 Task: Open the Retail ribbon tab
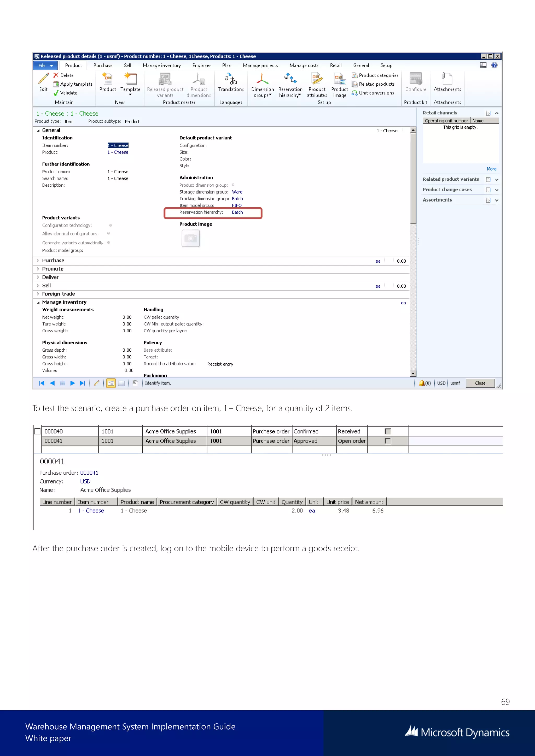pyautogui.click(x=336, y=66)
